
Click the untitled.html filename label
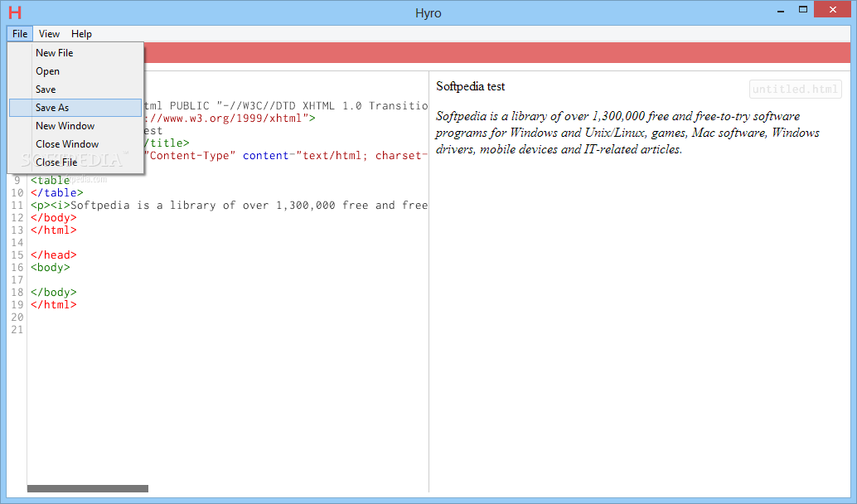[795, 89]
